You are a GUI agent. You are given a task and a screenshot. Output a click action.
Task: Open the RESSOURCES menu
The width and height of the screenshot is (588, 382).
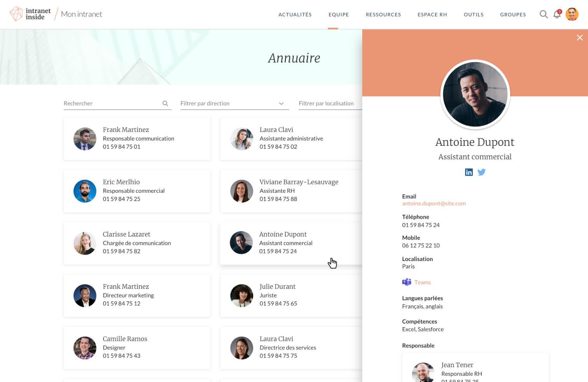point(383,14)
